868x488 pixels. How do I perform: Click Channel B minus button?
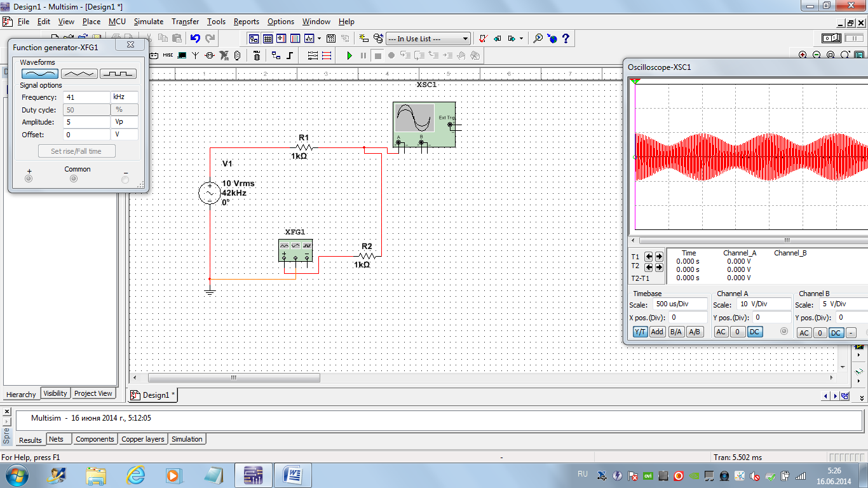pyautogui.click(x=851, y=333)
